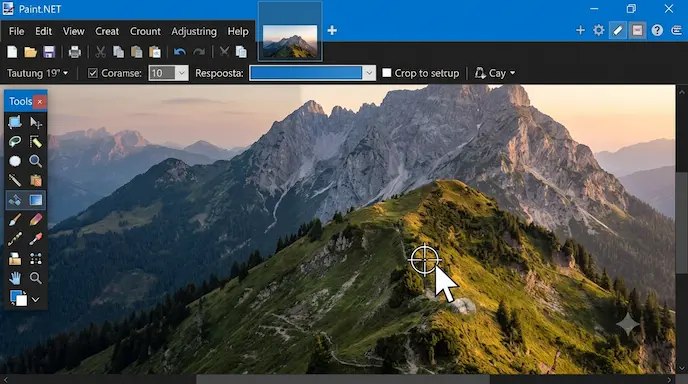
Task: Select the Lasso Select tool
Action: pos(15,142)
